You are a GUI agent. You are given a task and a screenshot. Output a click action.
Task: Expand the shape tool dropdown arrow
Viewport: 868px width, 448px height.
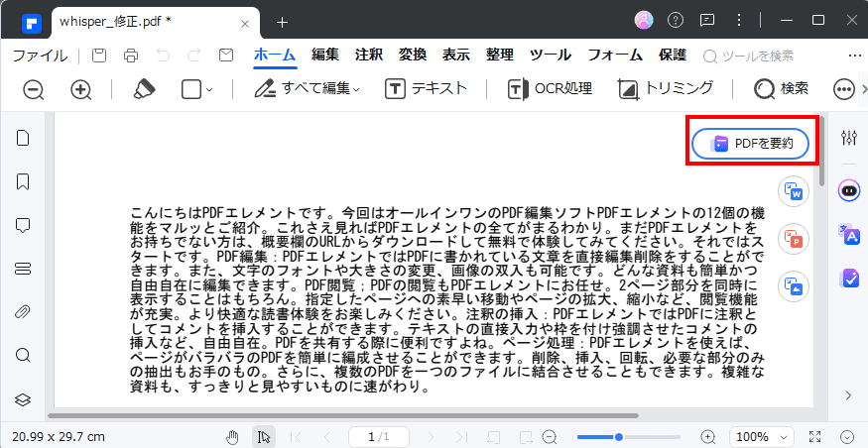tap(209, 89)
